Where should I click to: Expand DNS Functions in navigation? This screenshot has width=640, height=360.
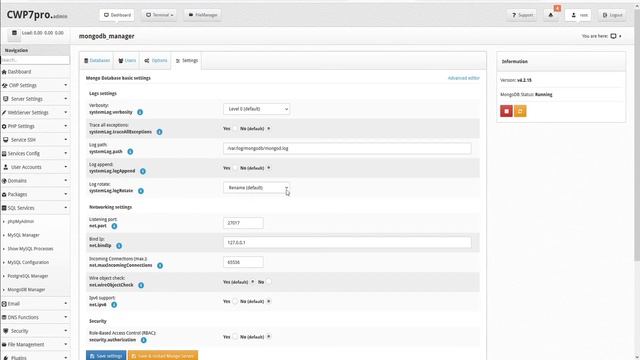click(35, 318)
